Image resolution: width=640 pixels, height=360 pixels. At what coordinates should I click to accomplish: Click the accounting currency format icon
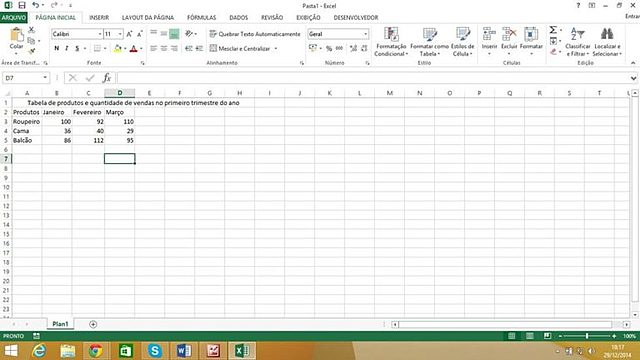click(x=313, y=49)
